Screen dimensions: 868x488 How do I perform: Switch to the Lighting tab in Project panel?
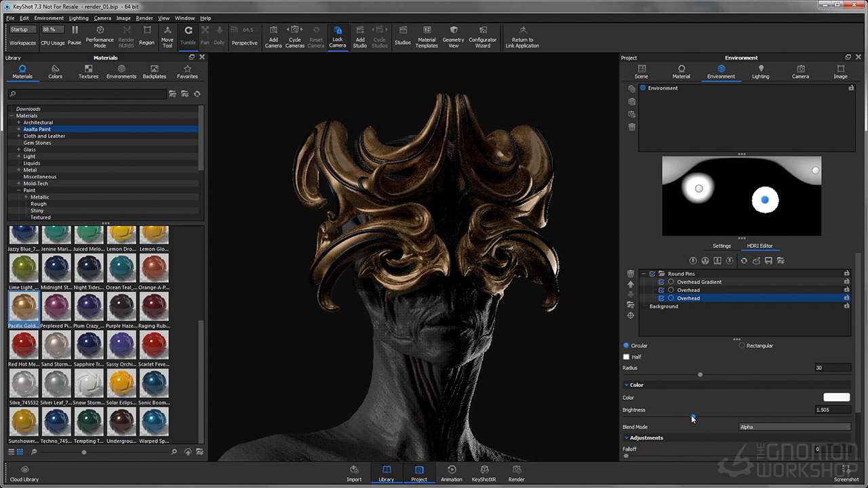coord(760,72)
